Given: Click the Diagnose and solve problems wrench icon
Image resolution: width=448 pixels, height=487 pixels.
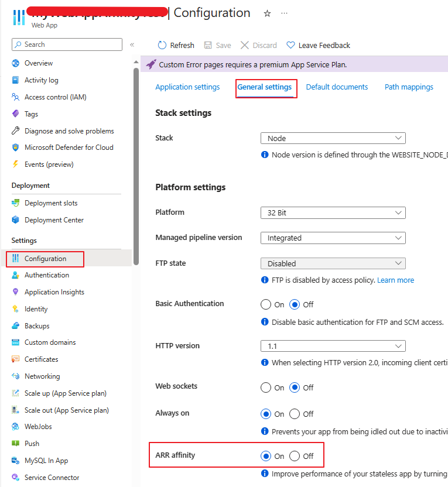Looking at the screenshot, I should (x=16, y=131).
